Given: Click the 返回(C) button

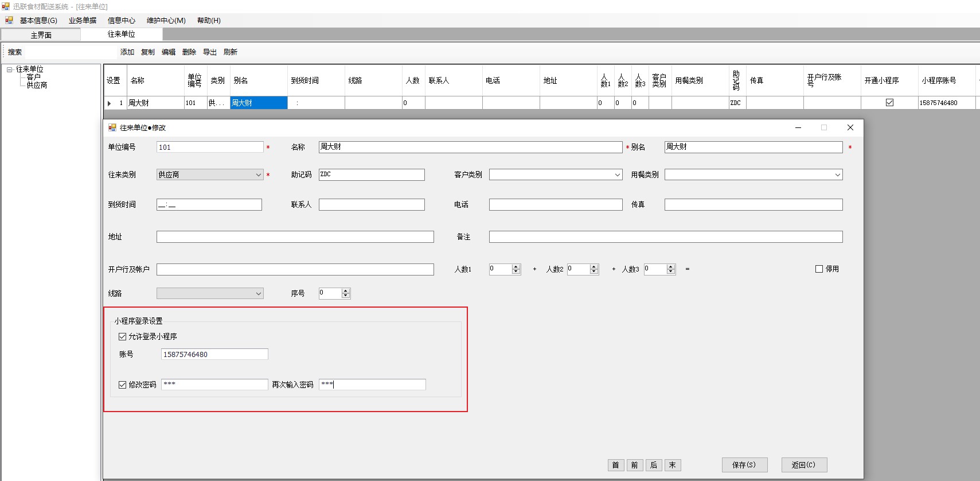Looking at the screenshot, I should click(x=804, y=465).
